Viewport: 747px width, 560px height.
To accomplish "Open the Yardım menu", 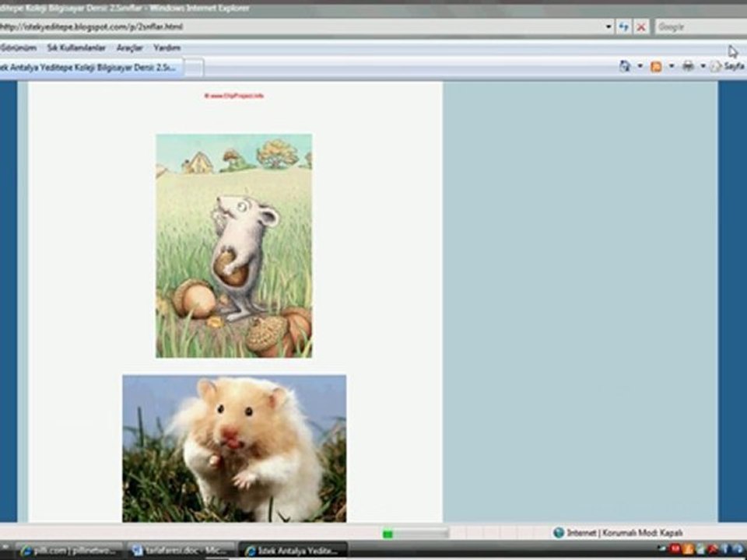I will pyautogui.click(x=167, y=47).
